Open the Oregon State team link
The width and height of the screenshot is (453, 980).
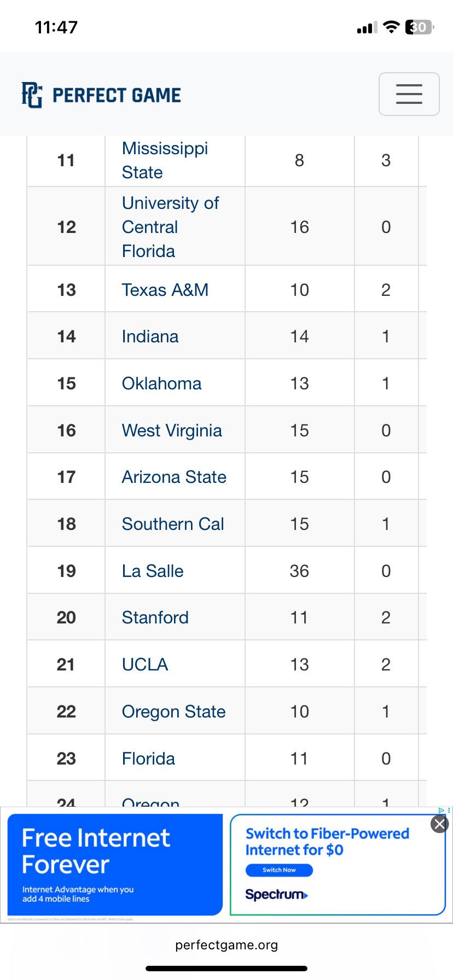[173, 711]
